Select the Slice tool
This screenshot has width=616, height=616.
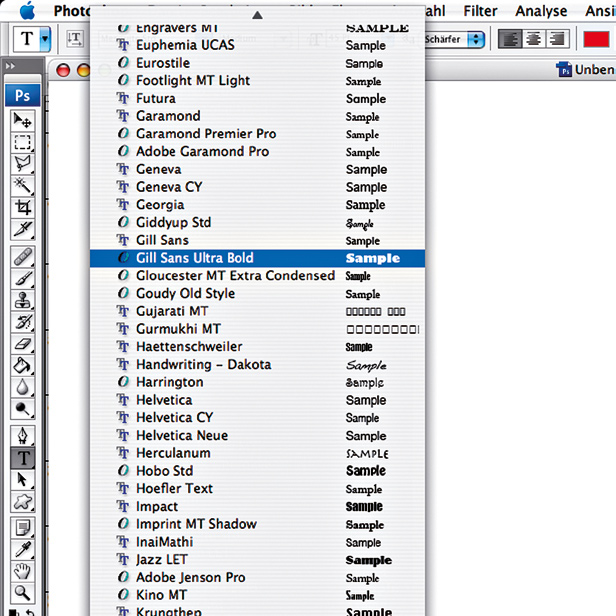coord(22,229)
